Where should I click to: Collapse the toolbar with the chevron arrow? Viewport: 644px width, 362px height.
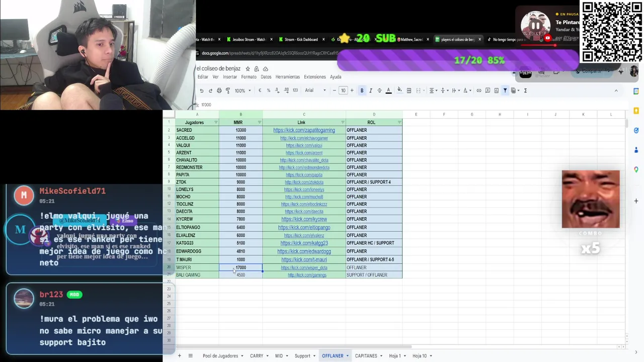coord(616,90)
